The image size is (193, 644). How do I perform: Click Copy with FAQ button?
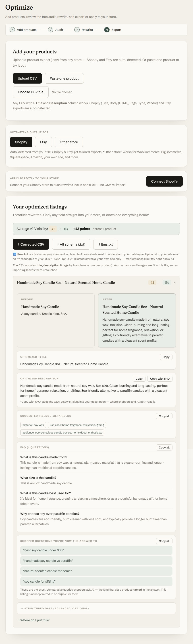(160, 379)
